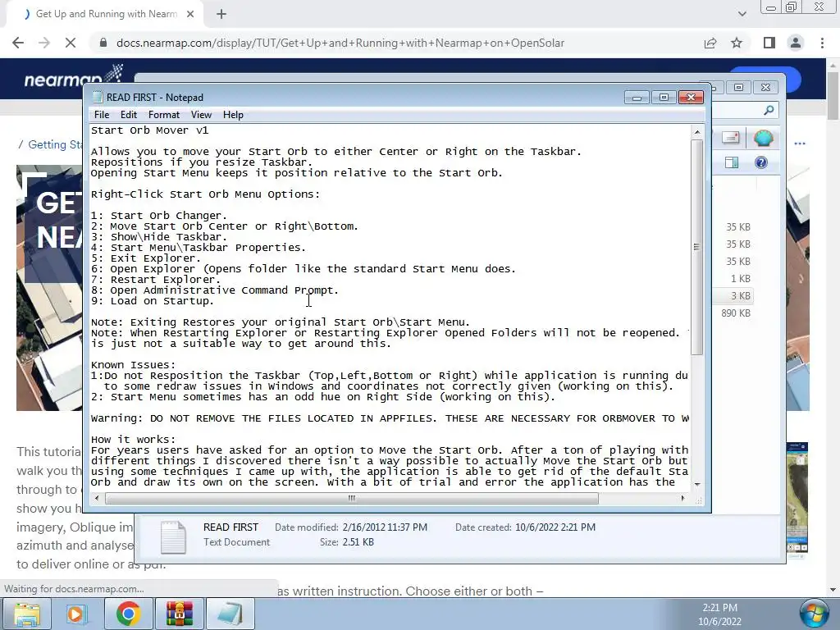Image resolution: width=840 pixels, height=630 pixels.
Task: Toggle the Explorer preview pane icon
Action: pos(731,162)
